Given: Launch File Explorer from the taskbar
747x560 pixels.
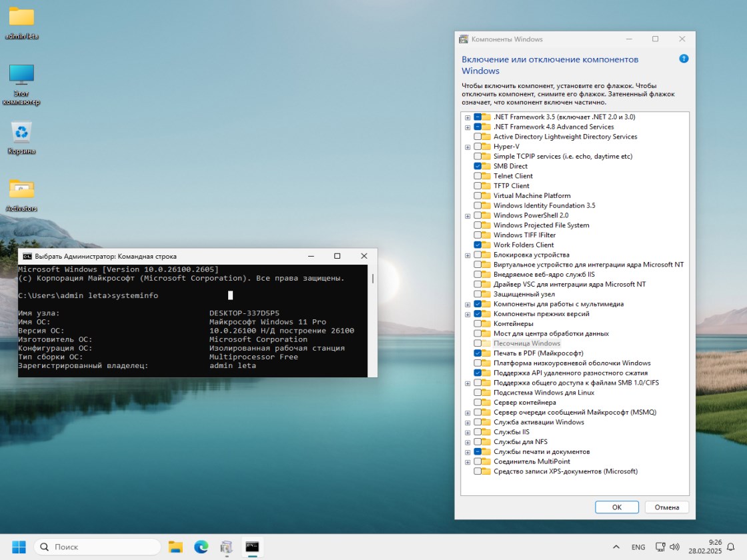Looking at the screenshot, I should (175, 547).
